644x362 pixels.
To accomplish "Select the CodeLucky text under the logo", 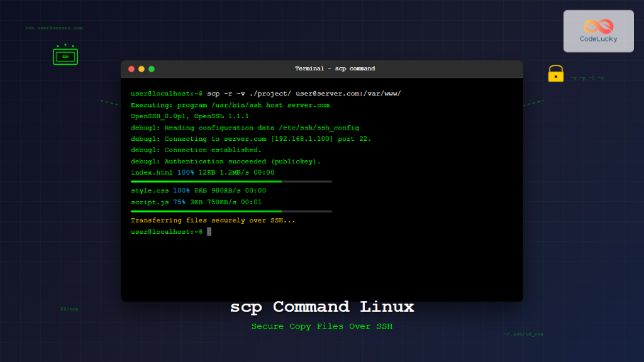I will tap(598, 38).
